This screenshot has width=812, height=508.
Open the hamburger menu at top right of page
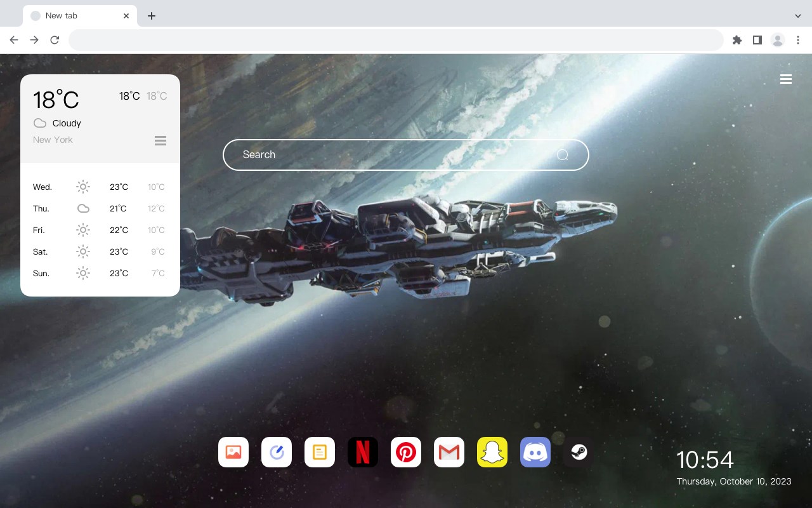coord(786,79)
